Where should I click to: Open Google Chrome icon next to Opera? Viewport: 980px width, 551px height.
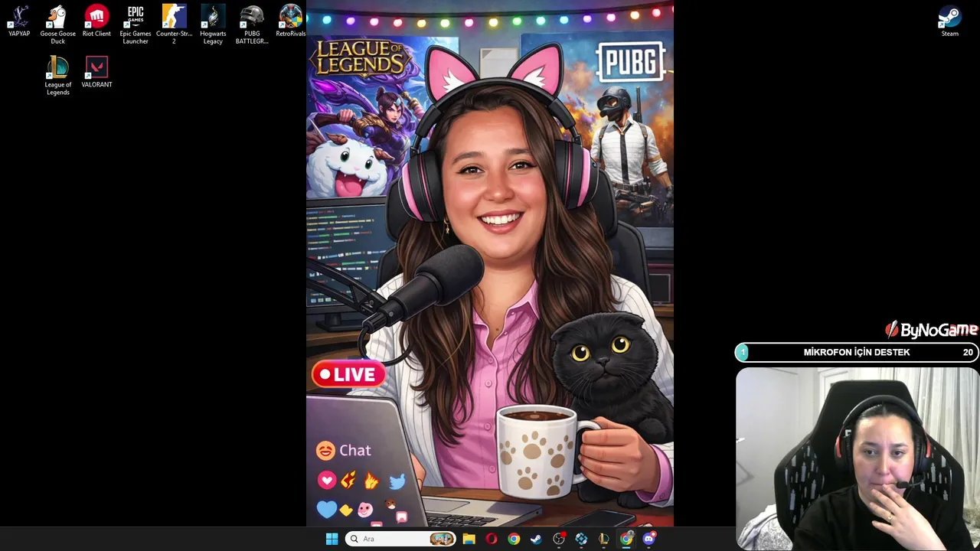tap(514, 539)
